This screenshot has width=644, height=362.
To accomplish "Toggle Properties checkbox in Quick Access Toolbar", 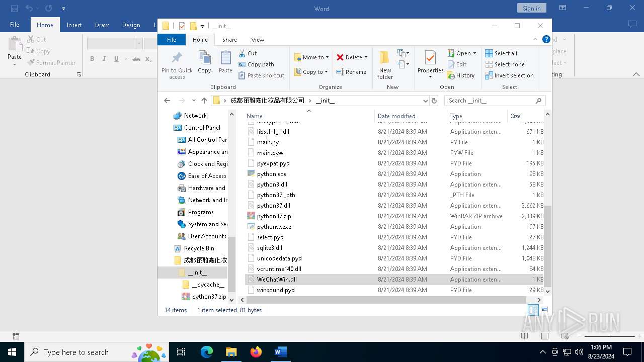I will (x=182, y=26).
